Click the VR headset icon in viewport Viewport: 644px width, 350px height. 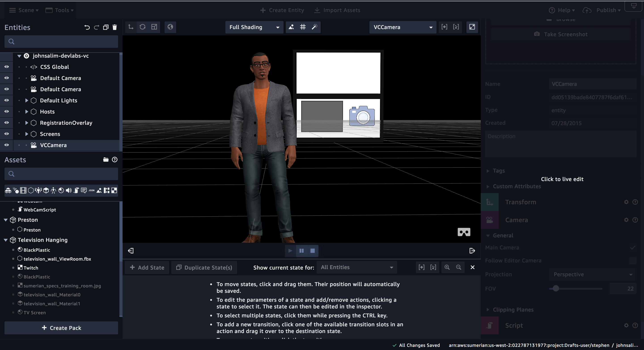[x=464, y=232]
